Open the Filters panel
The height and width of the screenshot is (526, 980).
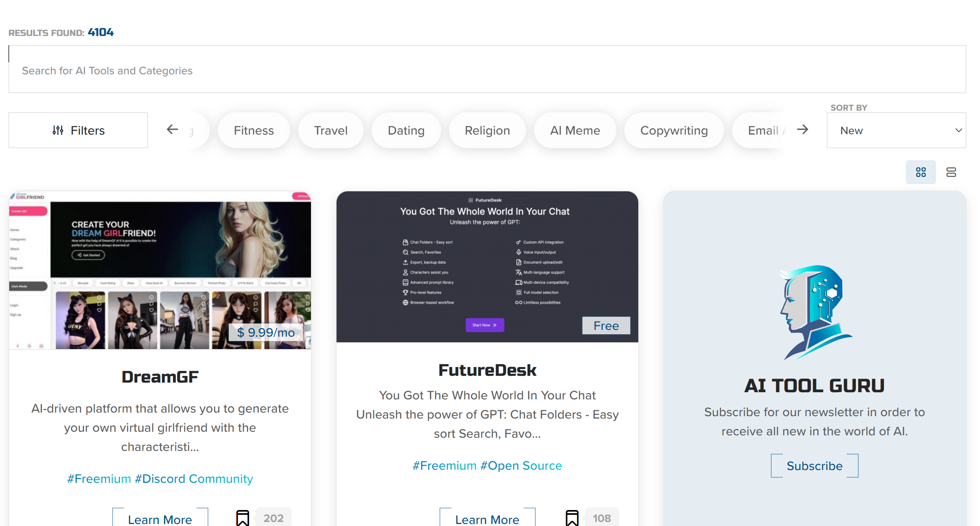(78, 130)
